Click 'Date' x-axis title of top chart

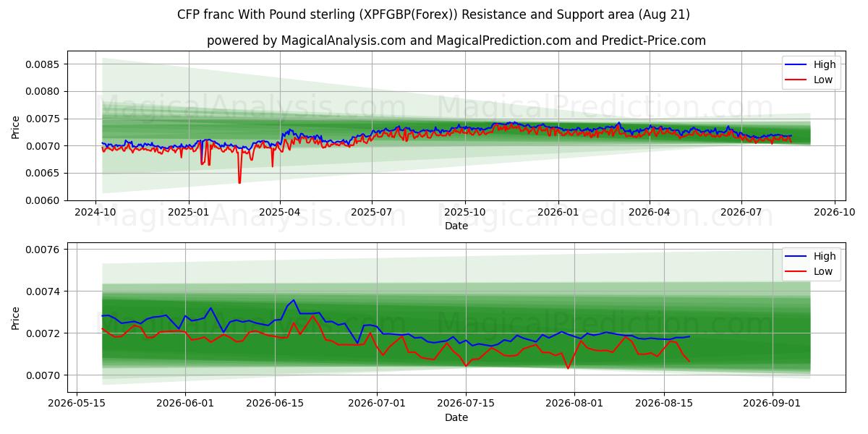click(456, 226)
